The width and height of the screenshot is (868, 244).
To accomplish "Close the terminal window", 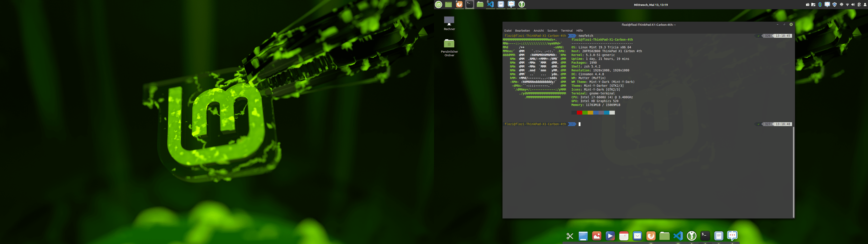I will tap(791, 24).
